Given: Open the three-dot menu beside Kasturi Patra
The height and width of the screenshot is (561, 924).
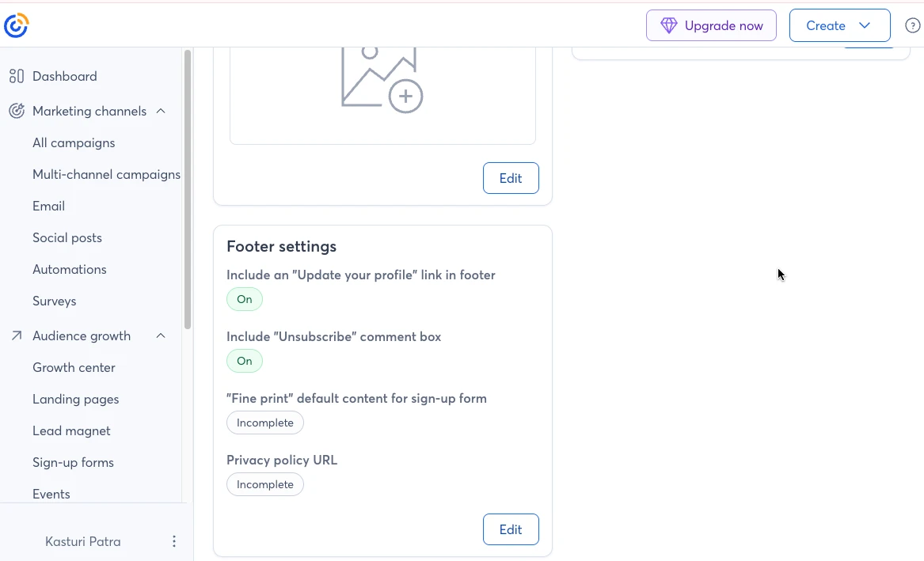Looking at the screenshot, I should click(174, 541).
